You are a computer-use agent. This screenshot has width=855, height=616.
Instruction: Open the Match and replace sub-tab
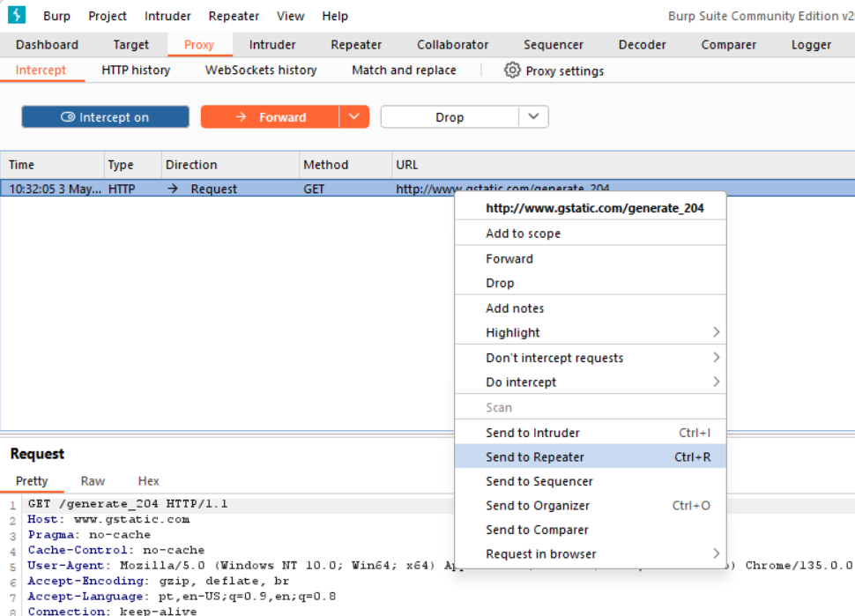click(x=404, y=70)
